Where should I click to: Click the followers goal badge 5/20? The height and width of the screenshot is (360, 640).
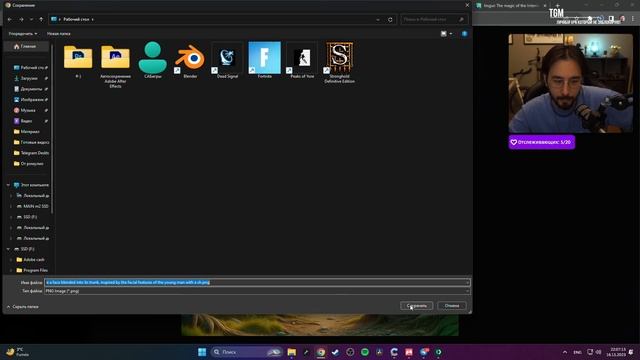[542, 142]
